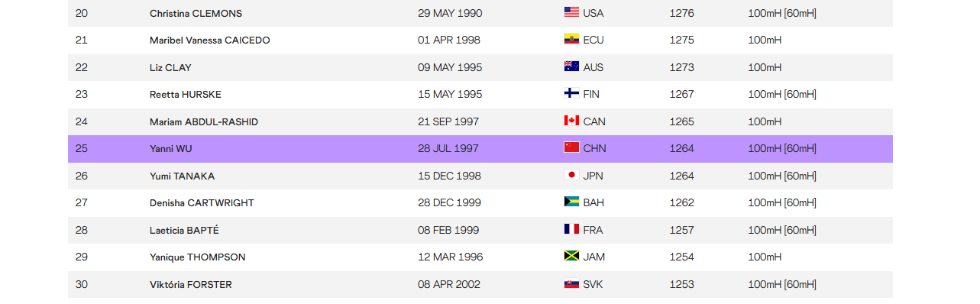This screenshot has height=304, width=980.
Task: Open Christina CLEMONS athlete profile
Action: [196, 13]
